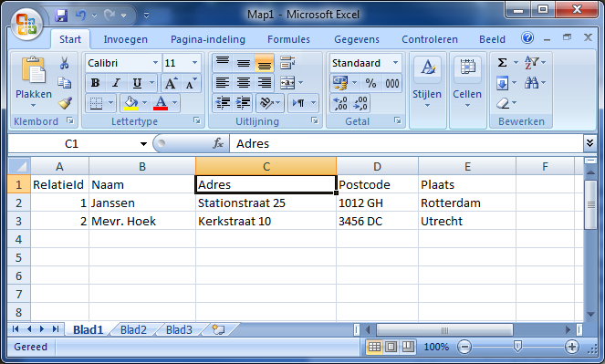
Task: Open the Name Box dropdown arrow
Action: point(143,144)
